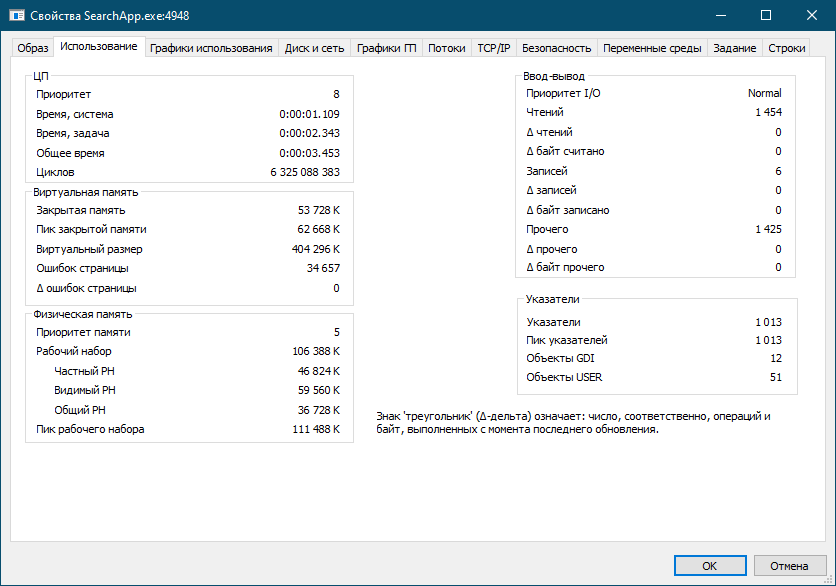836x586 pixels.
Task: Confirm with the OK button
Action: coord(710,566)
